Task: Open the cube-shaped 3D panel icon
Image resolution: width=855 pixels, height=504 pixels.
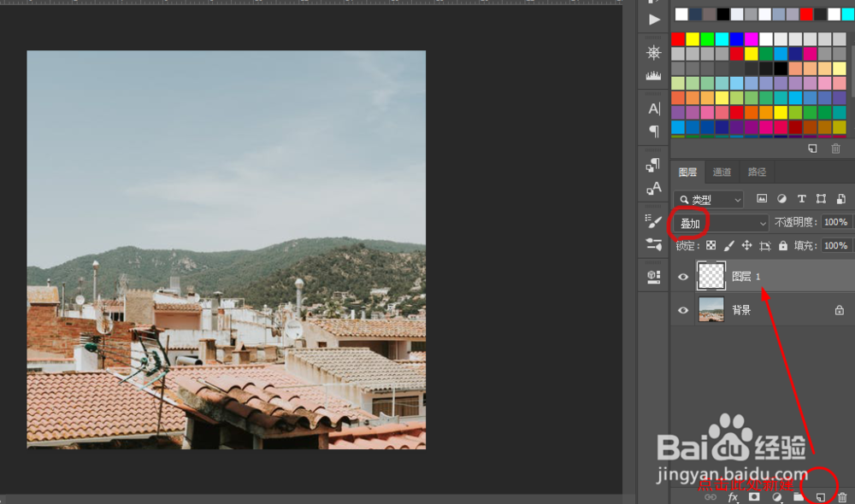Action: point(653,277)
